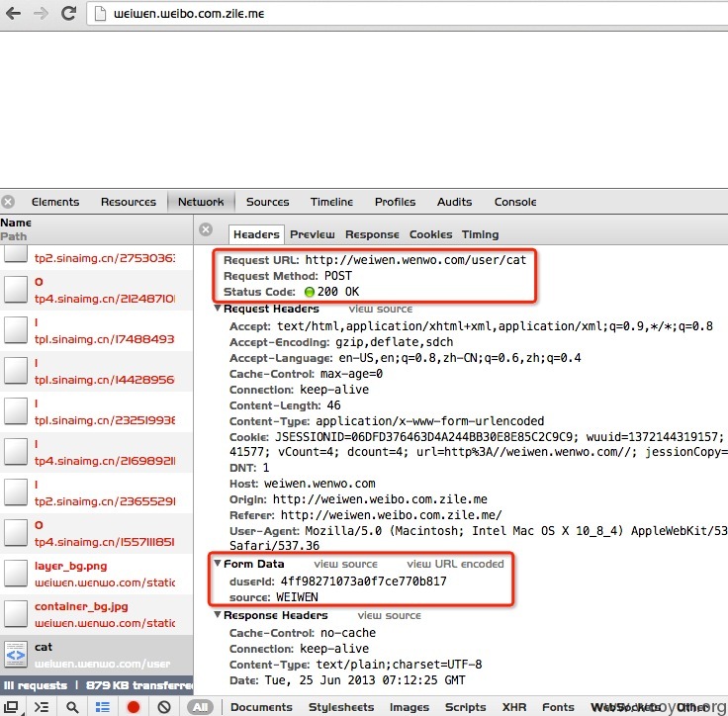Click the page icon in the address bar
Screen dimensions: 728x716
coord(100,14)
